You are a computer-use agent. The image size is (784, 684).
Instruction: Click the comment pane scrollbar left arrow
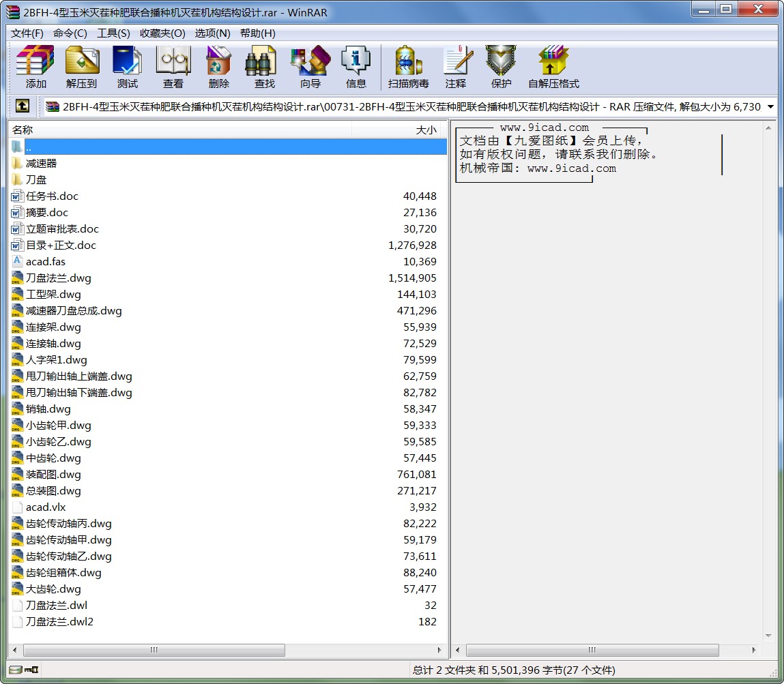[457, 650]
